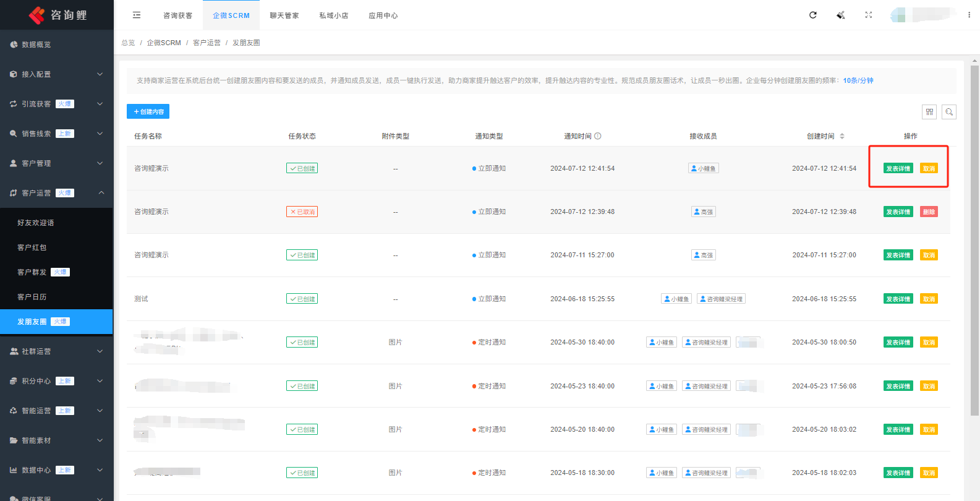Image resolution: width=980 pixels, height=501 pixels.
Task: Click the theme paint icon in the top bar
Action: coord(841,15)
